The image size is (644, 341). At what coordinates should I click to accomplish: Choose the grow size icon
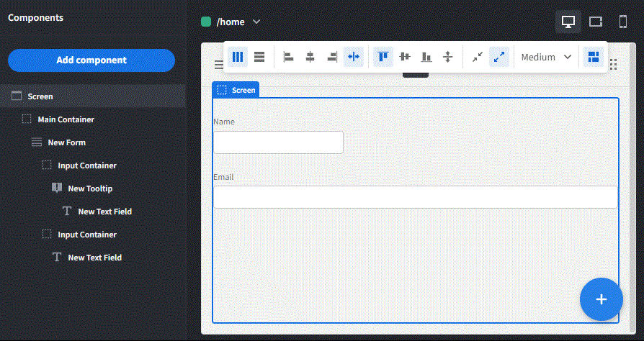click(499, 57)
